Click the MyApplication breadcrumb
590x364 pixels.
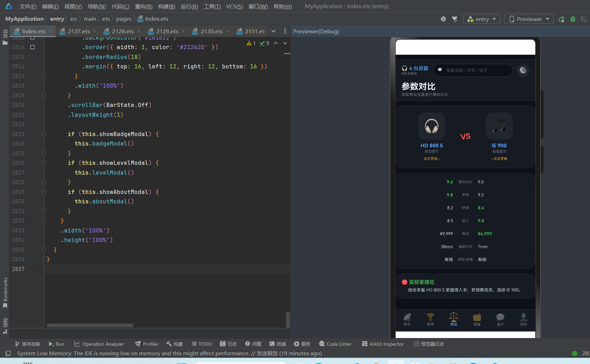25,19
